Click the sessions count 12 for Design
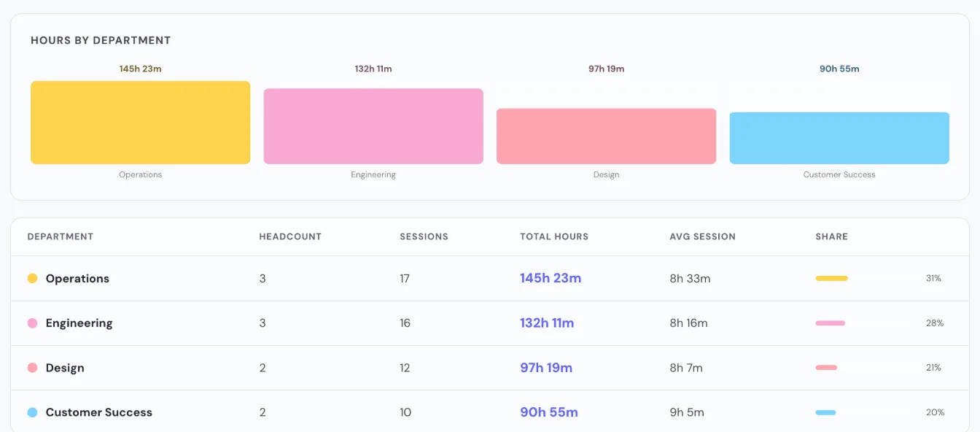Screen dimensions: 980x432 [x=405, y=368]
